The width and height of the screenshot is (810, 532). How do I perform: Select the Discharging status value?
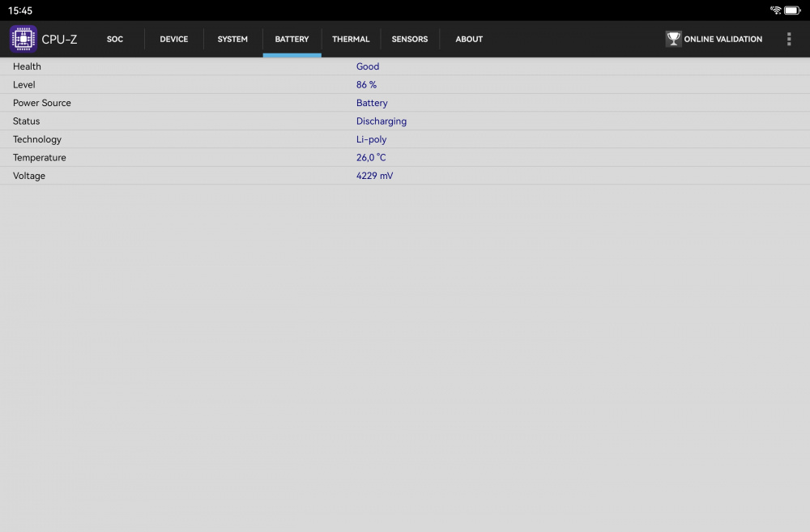tap(382, 121)
